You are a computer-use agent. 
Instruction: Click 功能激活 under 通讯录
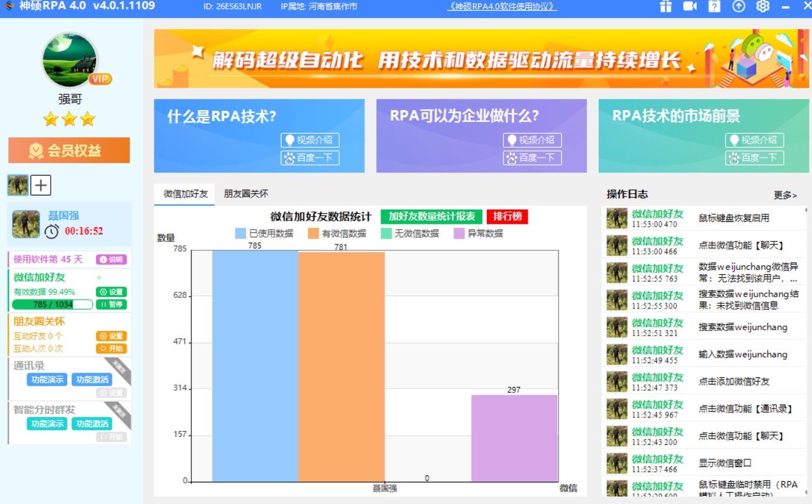tap(92, 380)
